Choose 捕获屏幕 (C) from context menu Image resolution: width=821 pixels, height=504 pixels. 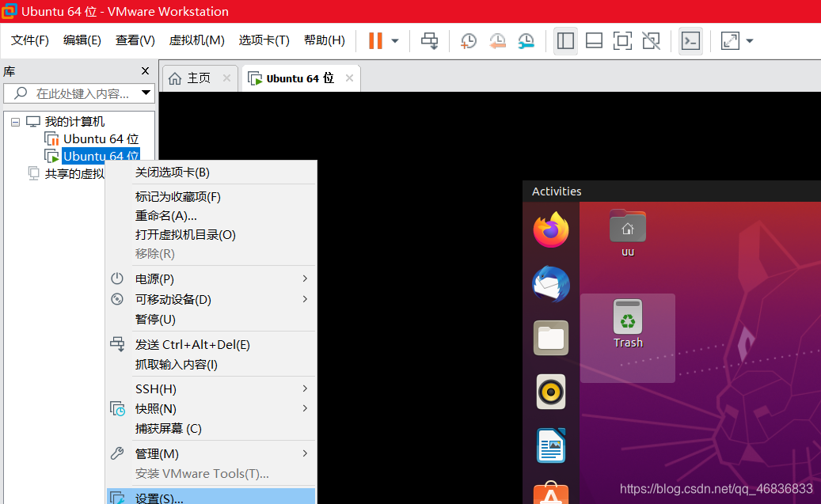click(211, 429)
